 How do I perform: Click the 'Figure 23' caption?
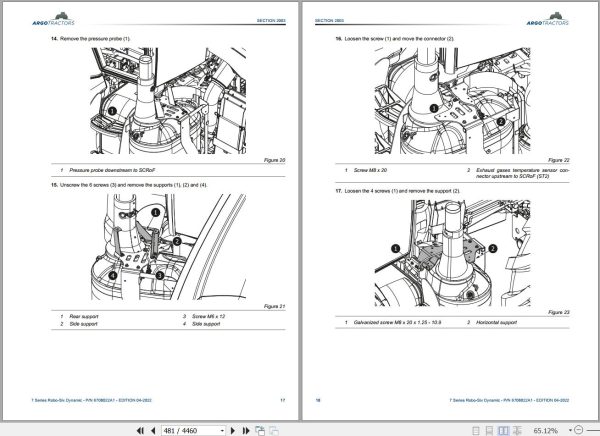(x=559, y=312)
